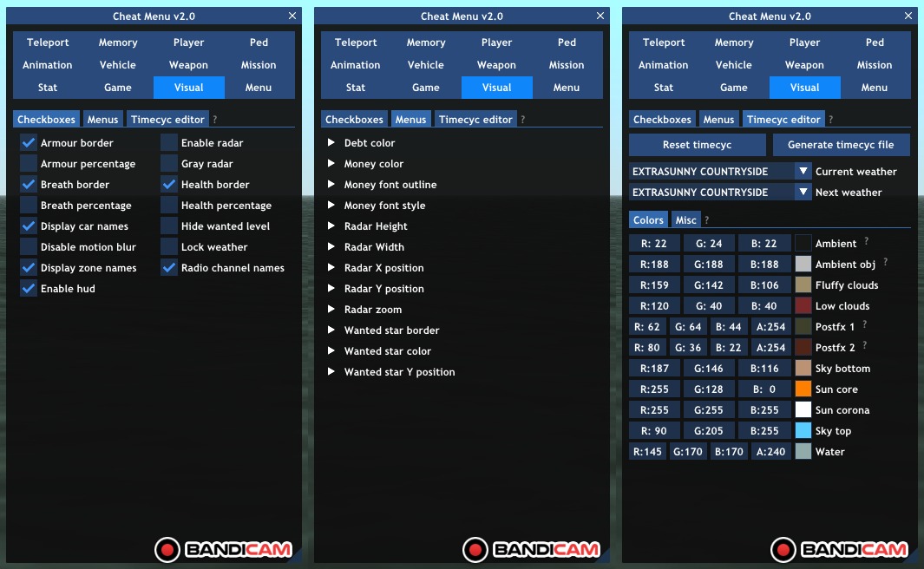924x569 pixels.
Task: Select Checkboxes sub-tab in middle window
Action: [x=354, y=119]
